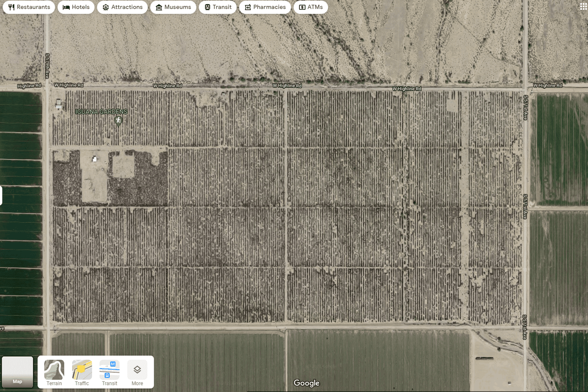Click the S 57th Ave road label
The height and width of the screenshot is (392, 588).
pos(47,66)
